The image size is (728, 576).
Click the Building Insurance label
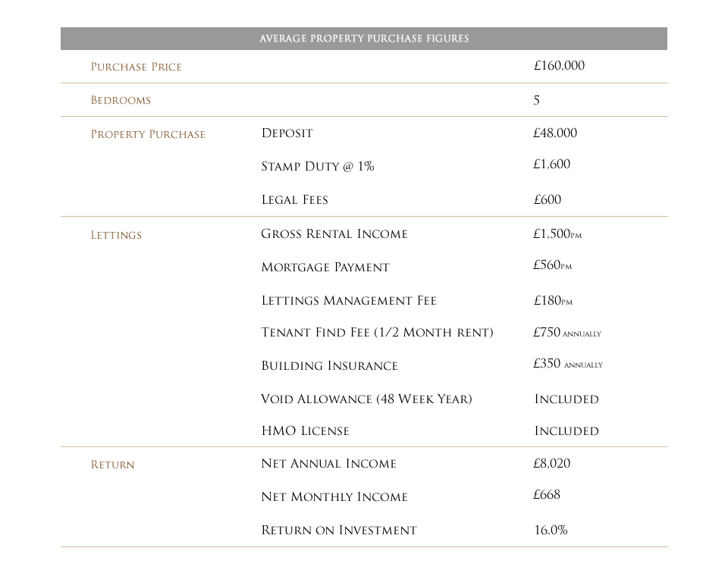point(329,366)
